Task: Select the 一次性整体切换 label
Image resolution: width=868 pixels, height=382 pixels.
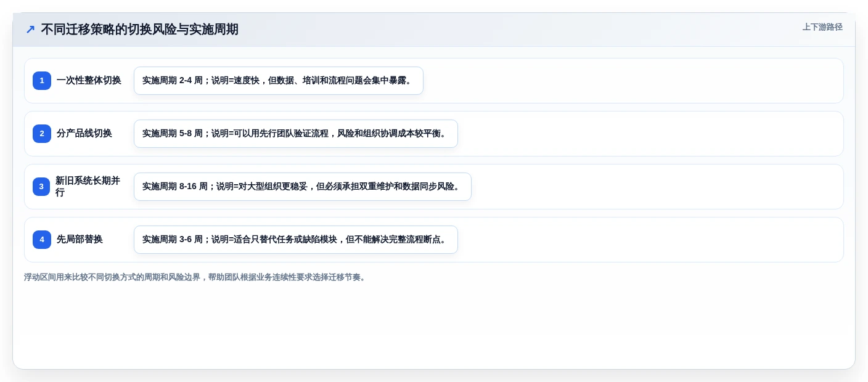Action: click(89, 81)
